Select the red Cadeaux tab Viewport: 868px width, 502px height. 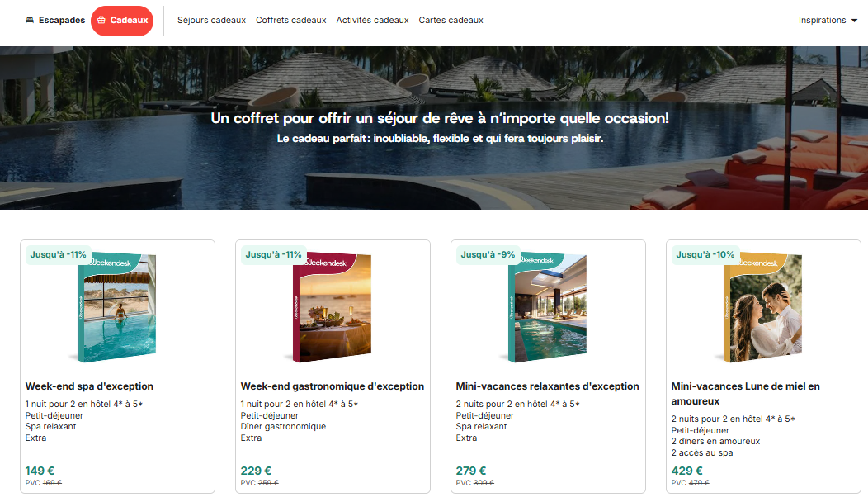click(122, 21)
